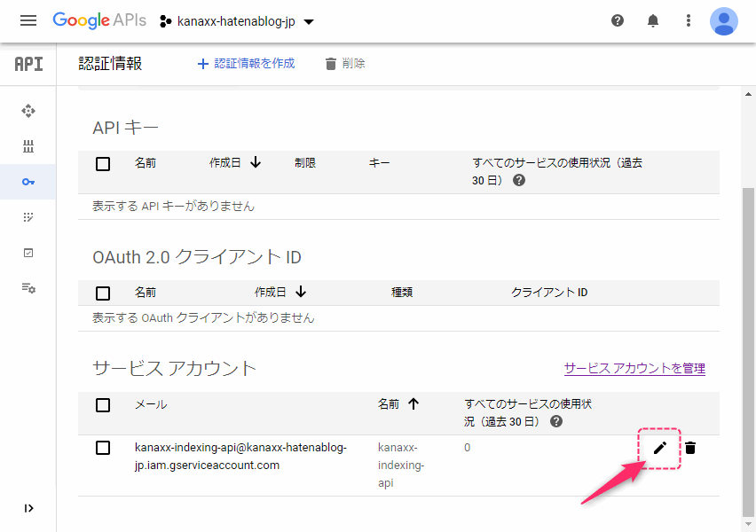
Task: Click 表示する API キーがありません text
Action: tap(173, 207)
